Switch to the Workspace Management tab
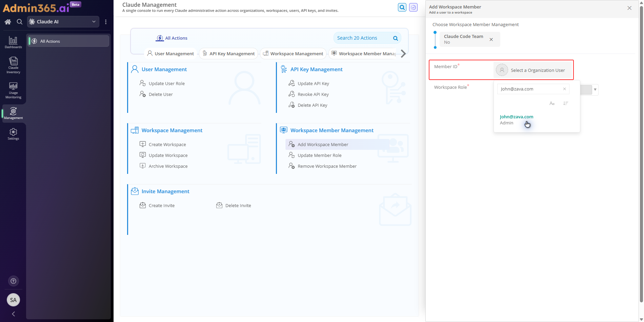Image resolution: width=644 pixels, height=322 pixels. point(293,54)
